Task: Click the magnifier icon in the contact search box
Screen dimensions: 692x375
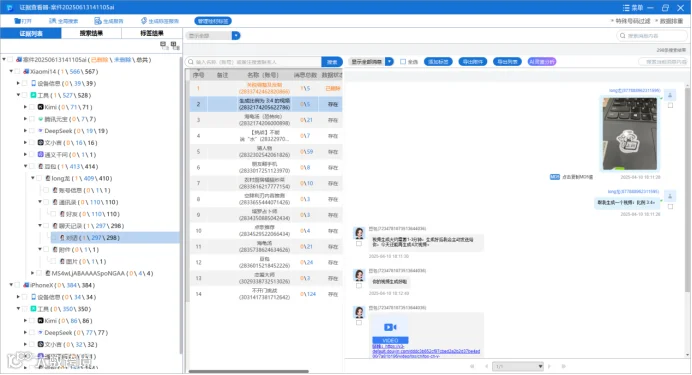Action: pyautogui.click(x=191, y=62)
